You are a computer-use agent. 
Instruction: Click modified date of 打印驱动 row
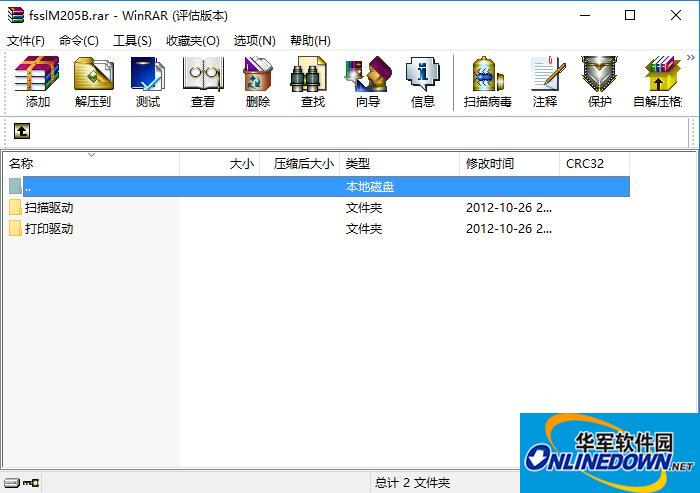[x=509, y=229]
